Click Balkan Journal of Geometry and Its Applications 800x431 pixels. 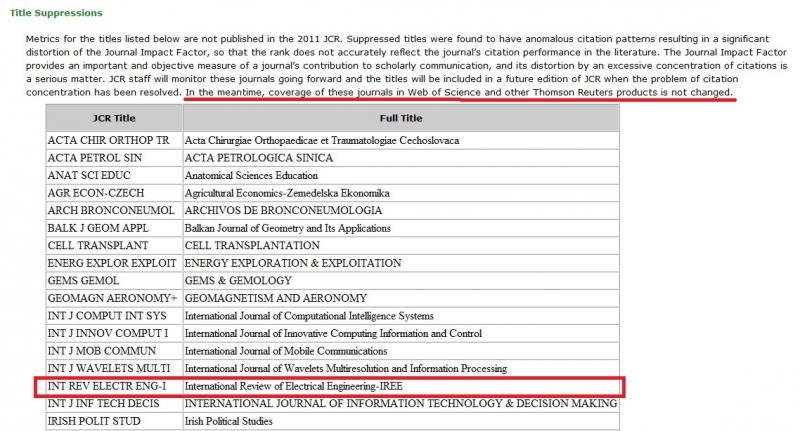tap(288, 228)
